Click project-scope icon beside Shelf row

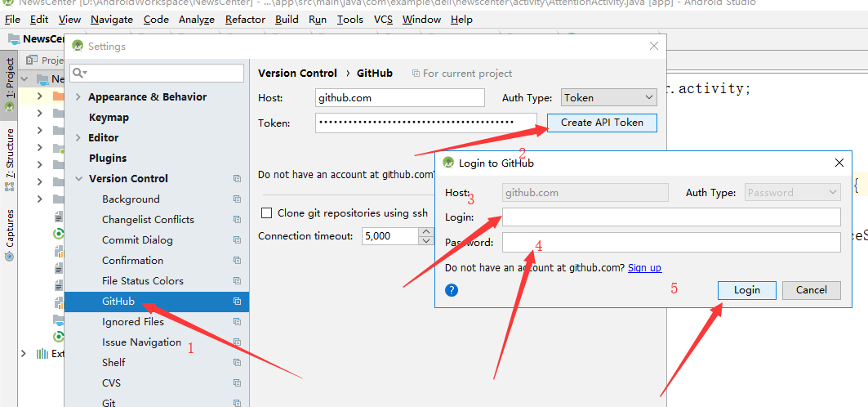pos(237,363)
